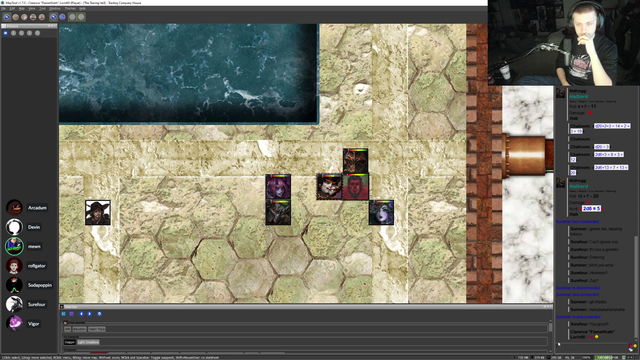
Task: Select the red demon face token
Action: click(356, 187)
